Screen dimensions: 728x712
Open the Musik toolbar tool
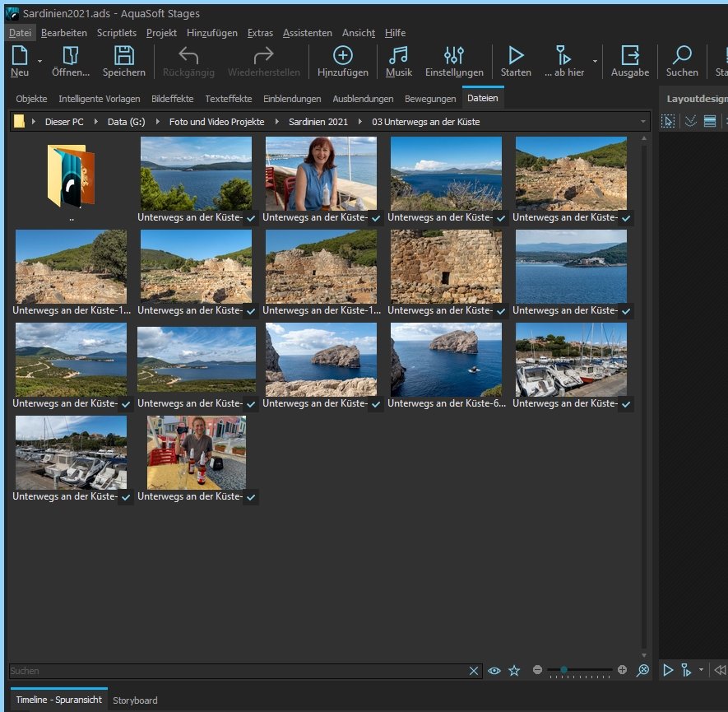point(399,56)
